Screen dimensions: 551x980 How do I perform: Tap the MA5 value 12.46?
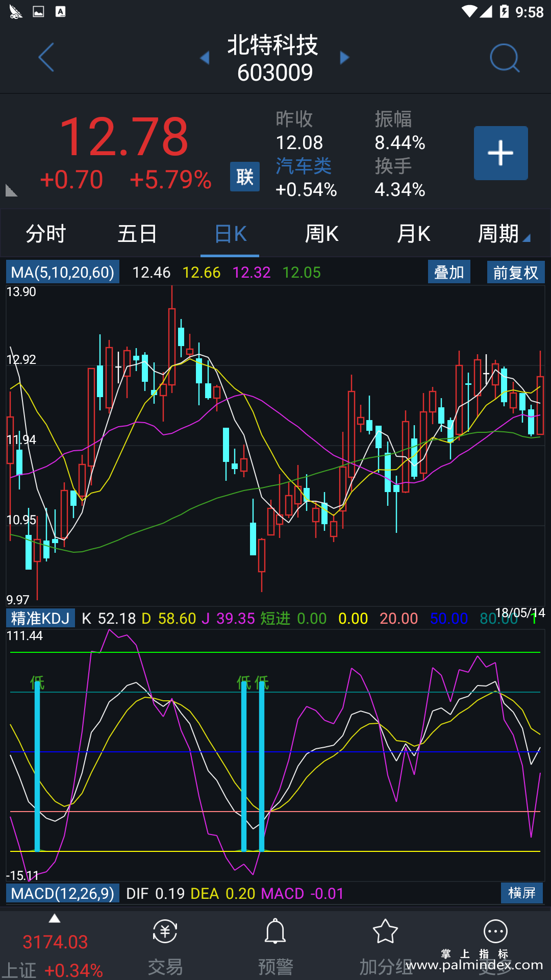pyautogui.click(x=152, y=273)
